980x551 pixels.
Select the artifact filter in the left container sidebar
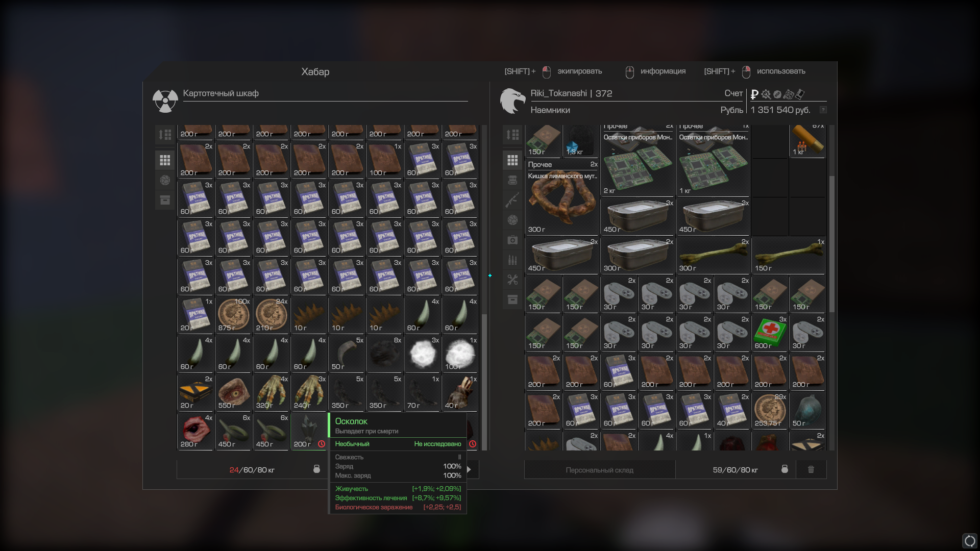click(x=165, y=180)
